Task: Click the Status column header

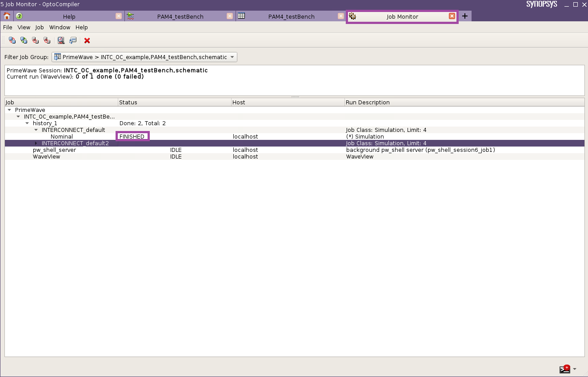Action: [x=175, y=102]
